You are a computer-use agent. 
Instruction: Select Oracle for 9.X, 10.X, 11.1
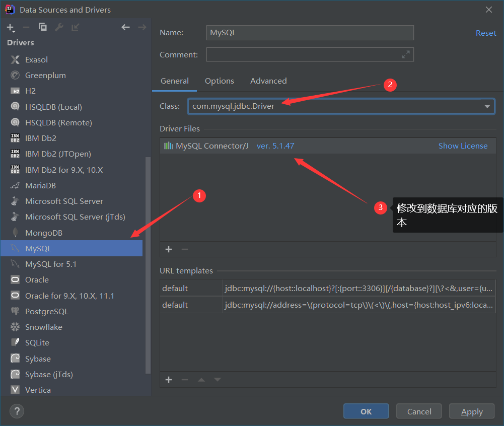(x=71, y=296)
